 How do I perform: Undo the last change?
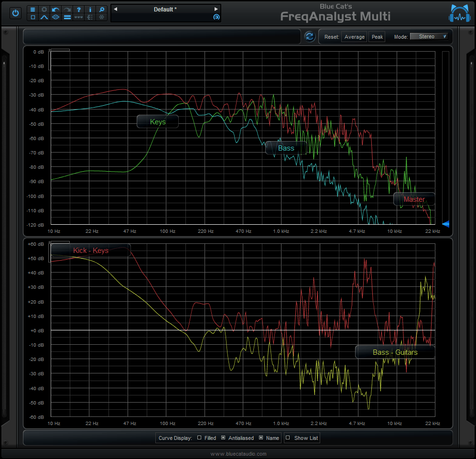[x=56, y=9]
